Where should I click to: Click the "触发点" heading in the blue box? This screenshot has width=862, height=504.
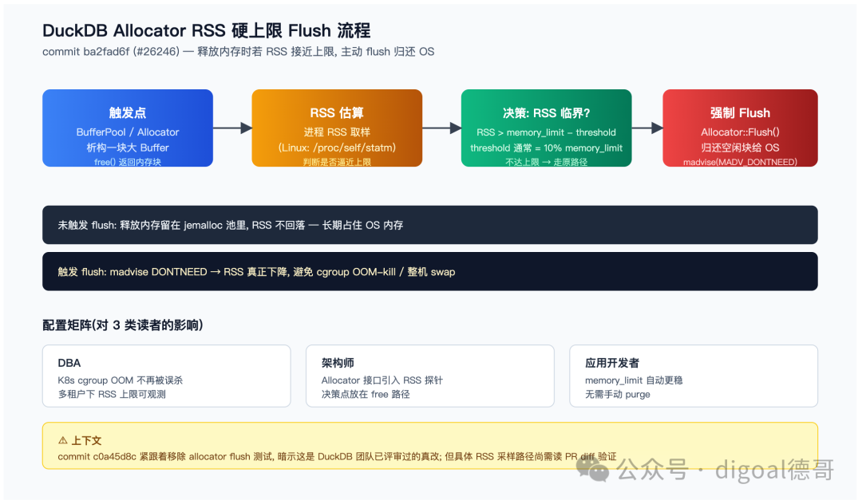pos(128,113)
